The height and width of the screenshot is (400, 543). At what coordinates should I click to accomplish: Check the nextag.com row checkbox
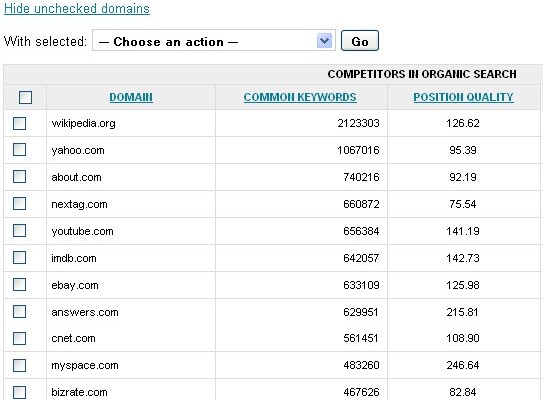pyautogui.click(x=19, y=204)
